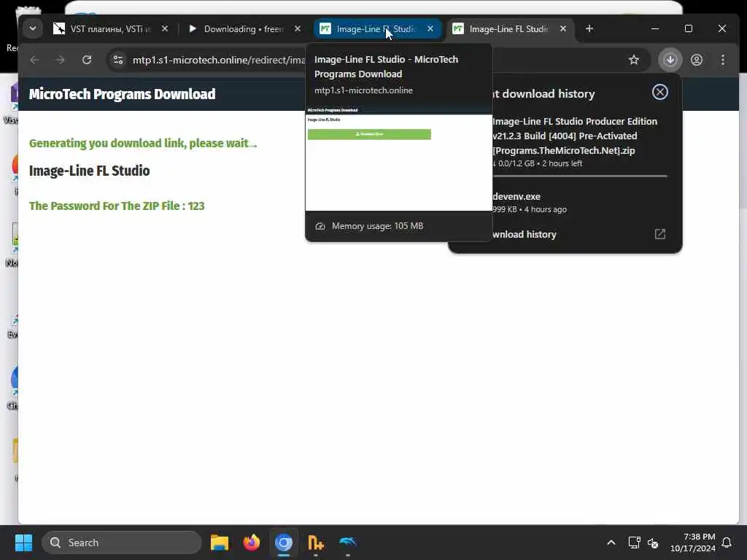Open the tab search dropdown arrow

pyautogui.click(x=32, y=28)
